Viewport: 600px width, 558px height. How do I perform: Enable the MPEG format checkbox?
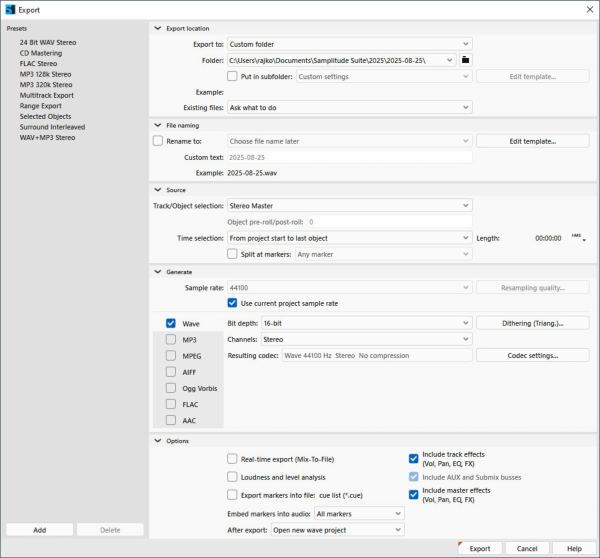[x=171, y=356]
